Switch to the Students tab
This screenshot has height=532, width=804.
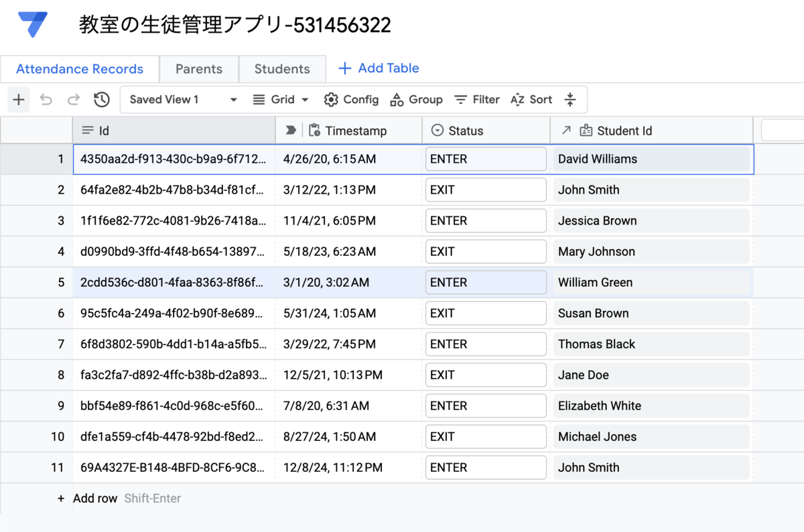(x=282, y=69)
